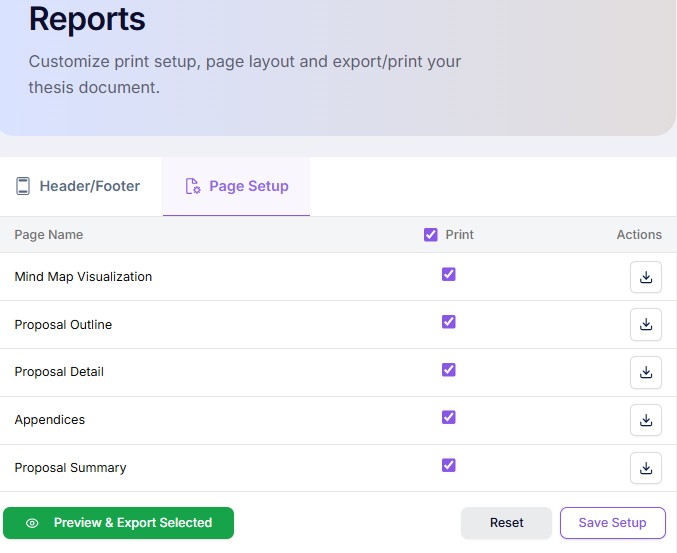Uncheck Print for Mind Map Visualization
The height and width of the screenshot is (553, 677).
point(449,274)
